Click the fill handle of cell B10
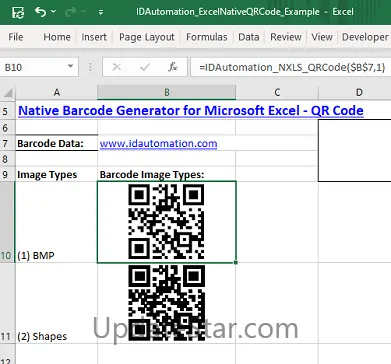Screen dimensions: 391x364 [x=236, y=263]
